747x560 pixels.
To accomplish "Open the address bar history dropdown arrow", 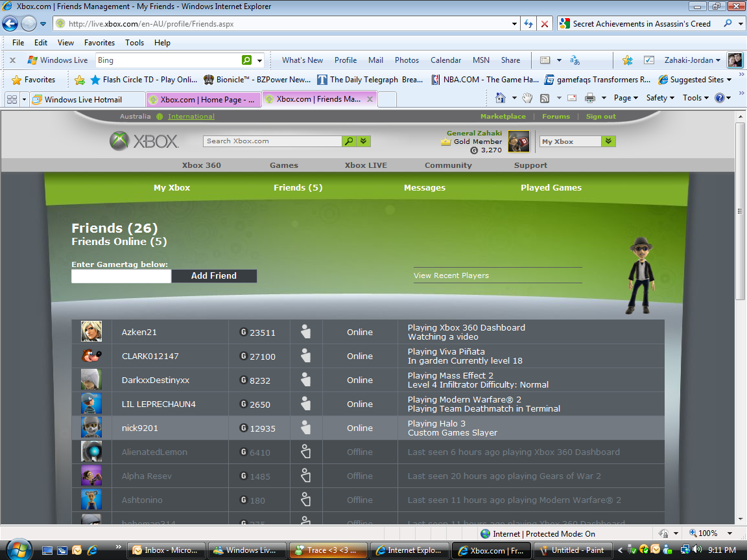I will tap(514, 23).
